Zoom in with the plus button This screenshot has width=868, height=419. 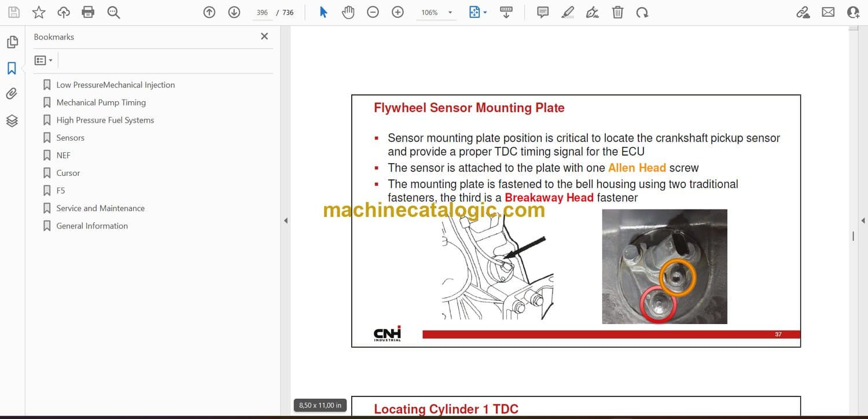[x=398, y=12]
